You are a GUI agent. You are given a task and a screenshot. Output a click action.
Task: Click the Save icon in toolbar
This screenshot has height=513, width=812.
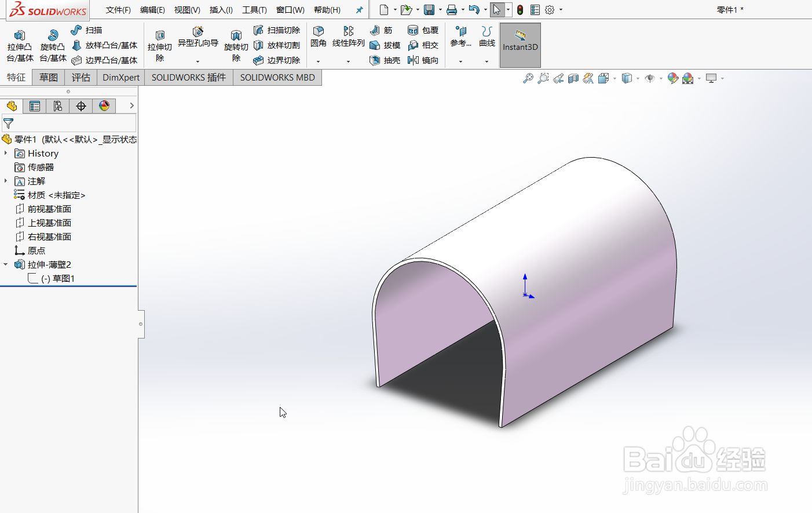[429, 10]
